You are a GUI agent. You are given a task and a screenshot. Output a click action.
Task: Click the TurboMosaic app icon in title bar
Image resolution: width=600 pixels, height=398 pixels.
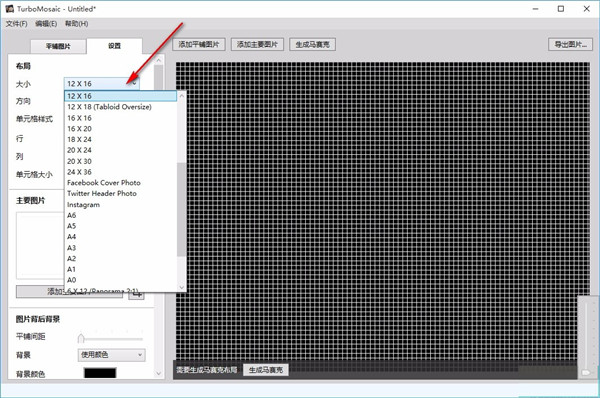point(10,8)
